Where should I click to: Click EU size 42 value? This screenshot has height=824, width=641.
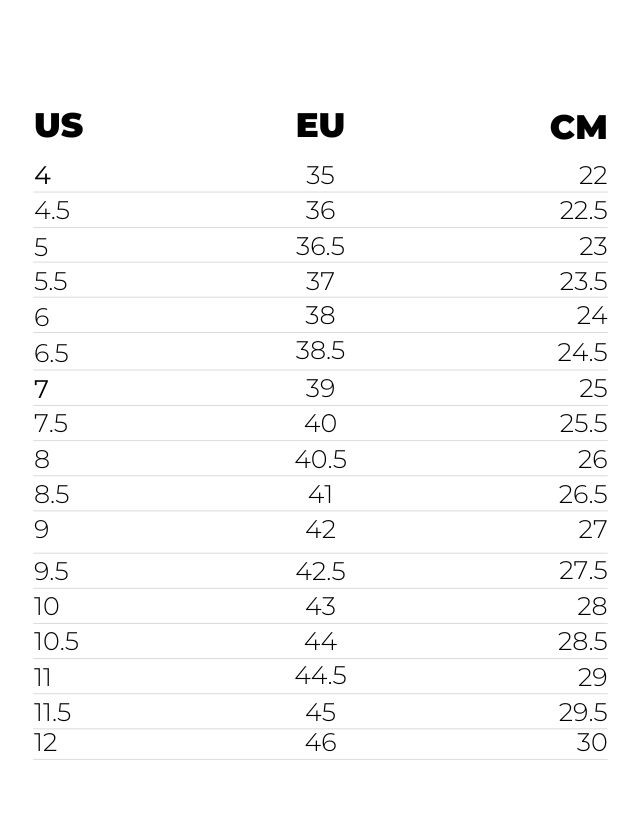tap(320, 529)
